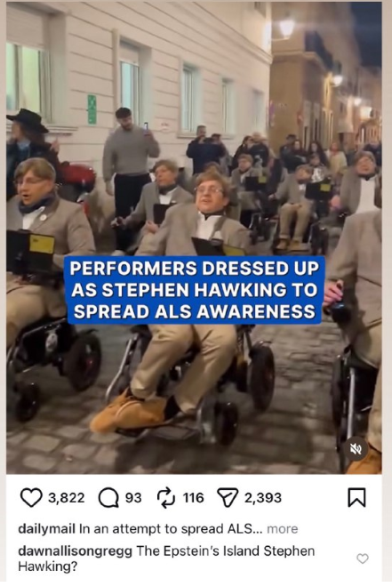392x587 pixels.
Task: Click the truncated caption text 'In an attempt to spread ALS...'
Action: pos(171,528)
